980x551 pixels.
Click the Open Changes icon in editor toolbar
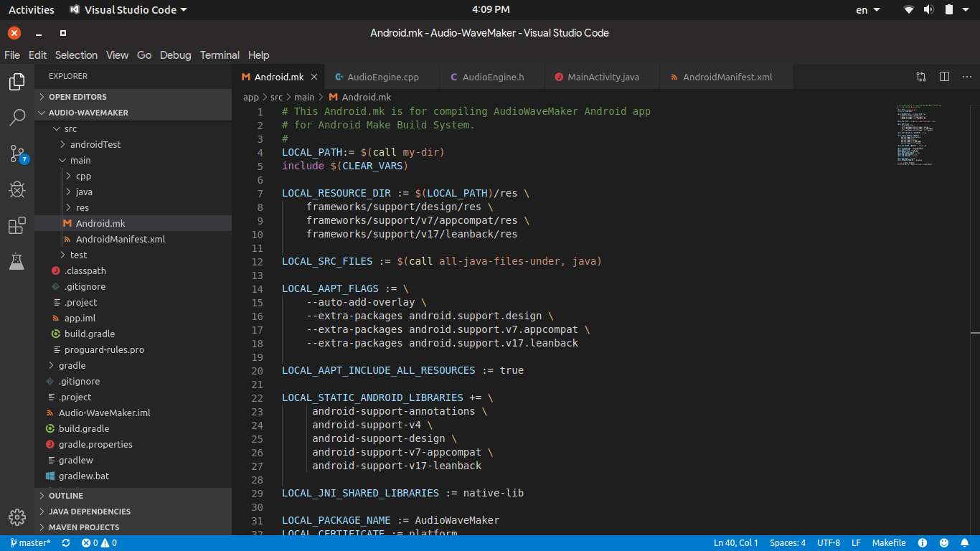921,77
